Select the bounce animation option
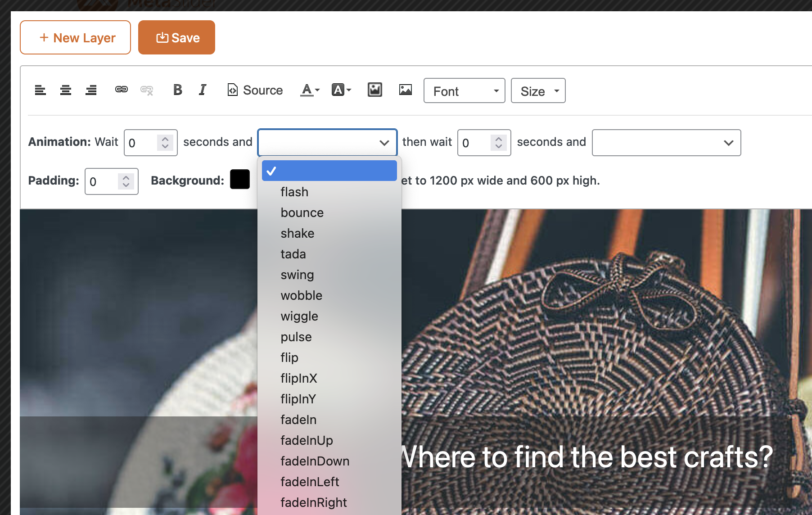Image resolution: width=812 pixels, height=515 pixels. [302, 212]
